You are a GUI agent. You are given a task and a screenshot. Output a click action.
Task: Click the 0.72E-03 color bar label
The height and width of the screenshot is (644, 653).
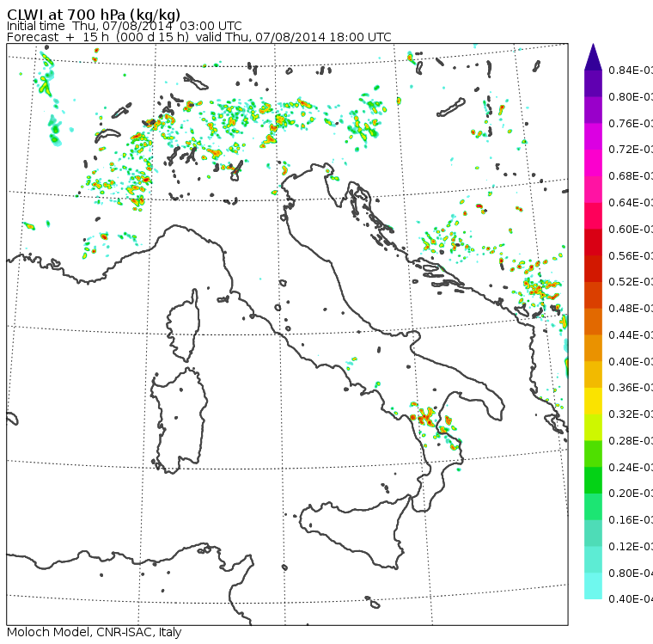[x=631, y=150]
